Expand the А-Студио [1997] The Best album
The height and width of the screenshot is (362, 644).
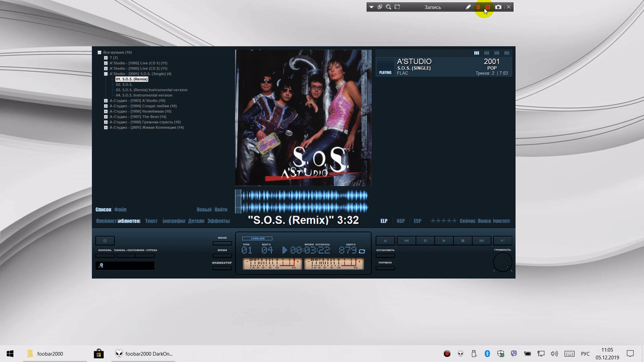click(x=106, y=117)
